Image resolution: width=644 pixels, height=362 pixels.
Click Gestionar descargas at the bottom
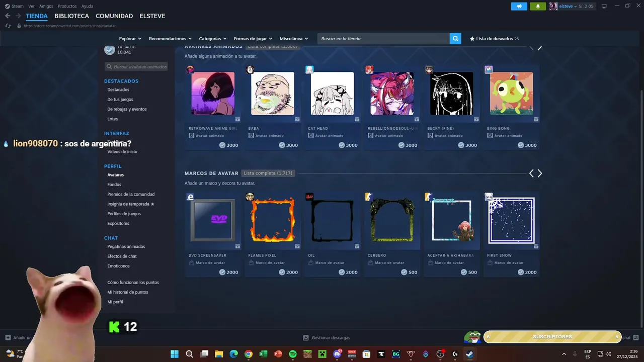click(331, 338)
